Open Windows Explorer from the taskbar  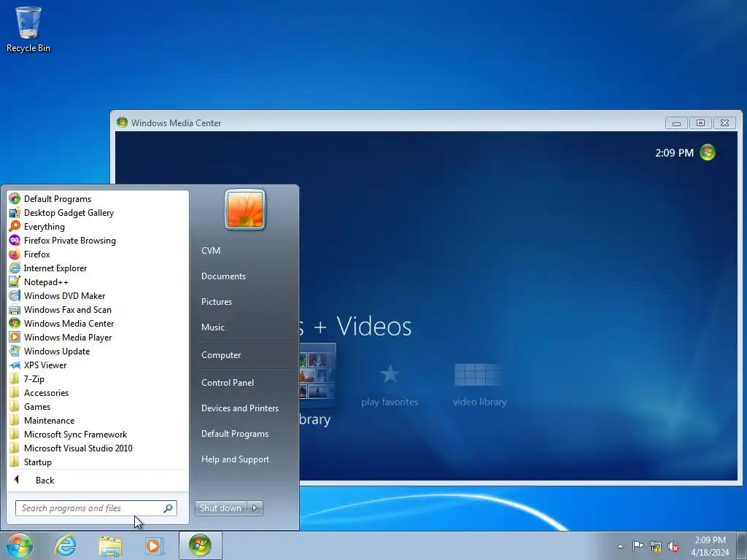click(110, 545)
